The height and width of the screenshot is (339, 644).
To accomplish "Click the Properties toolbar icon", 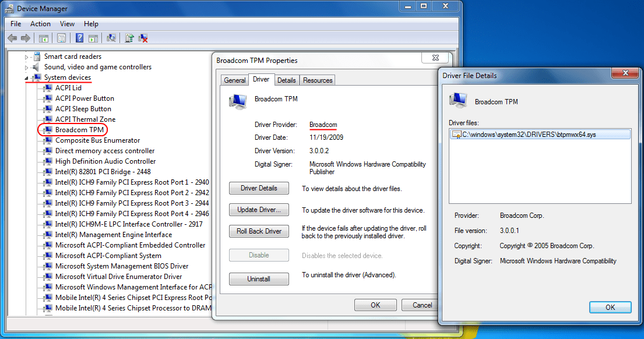I will pyautogui.click(x=61, y=38).
